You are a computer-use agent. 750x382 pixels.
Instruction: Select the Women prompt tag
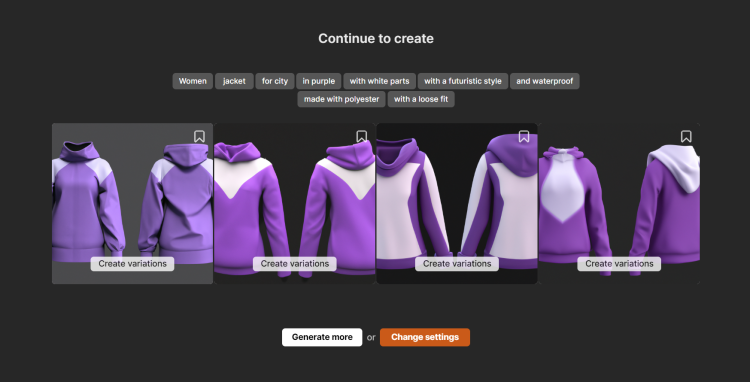193,81
